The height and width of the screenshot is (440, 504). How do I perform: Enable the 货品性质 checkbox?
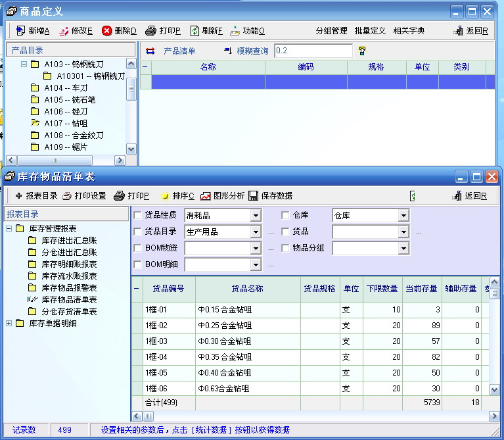coord(137,215)
